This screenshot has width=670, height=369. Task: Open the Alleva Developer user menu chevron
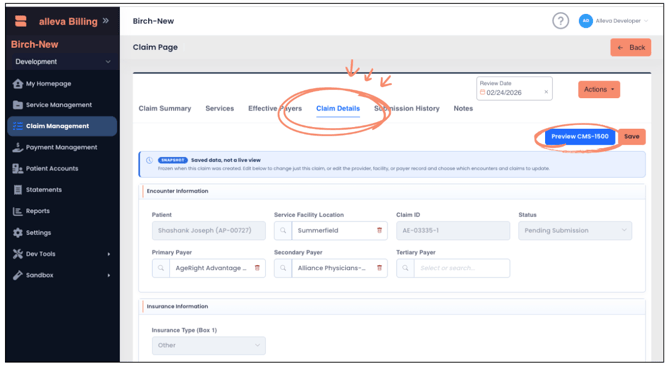click(646, 20)
